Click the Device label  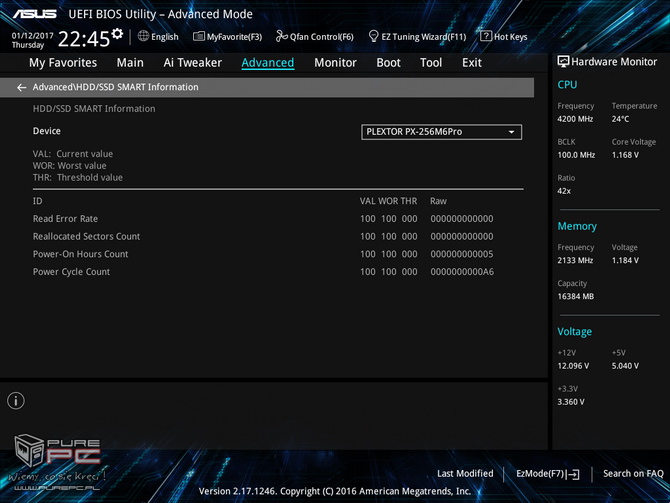47,131
